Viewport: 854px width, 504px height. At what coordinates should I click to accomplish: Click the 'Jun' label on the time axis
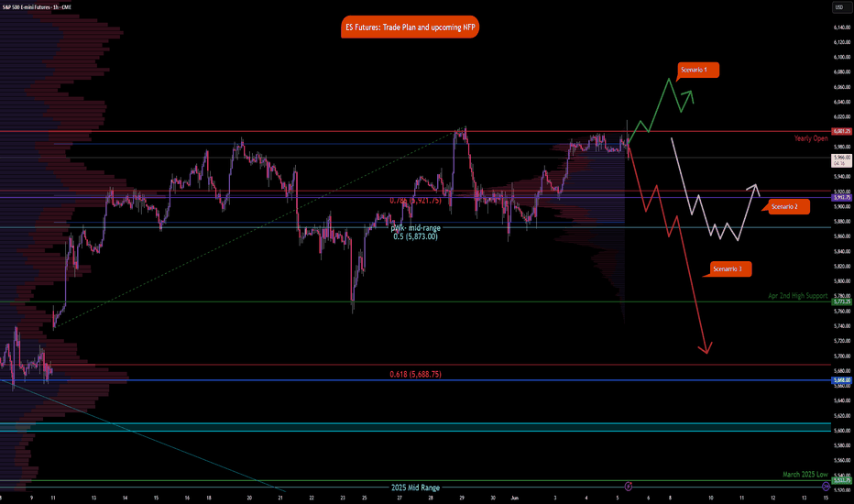515,498
